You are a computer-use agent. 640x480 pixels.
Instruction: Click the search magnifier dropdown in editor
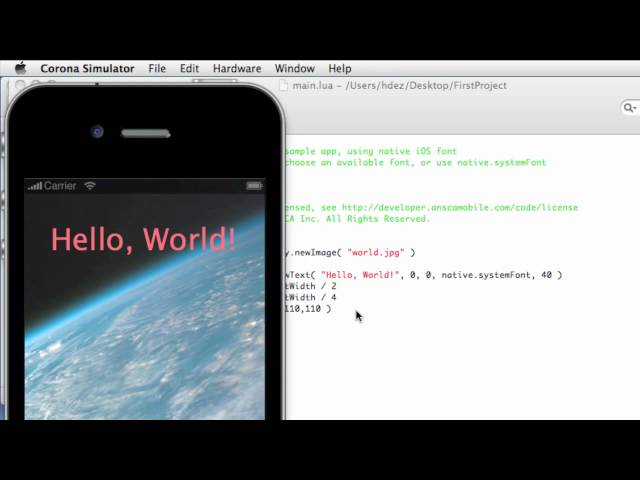pos(629,108)
